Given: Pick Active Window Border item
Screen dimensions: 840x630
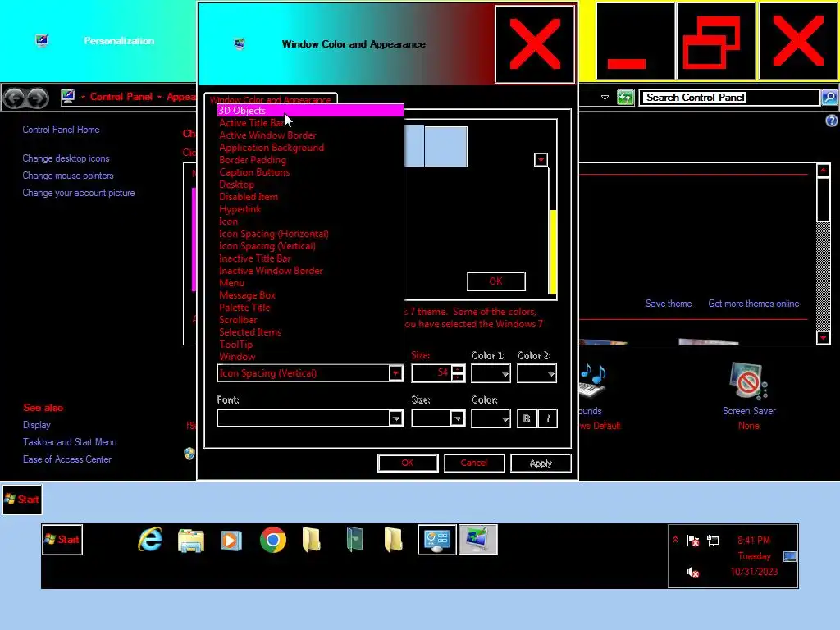Looking at the screenshot, I should coord(310,135).
